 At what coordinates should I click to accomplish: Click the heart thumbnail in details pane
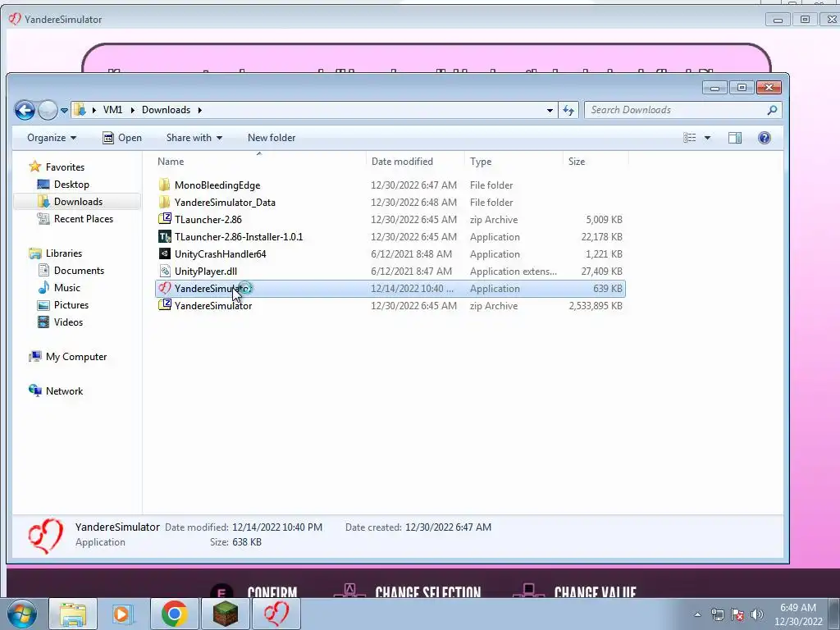[x=46, y=536]
